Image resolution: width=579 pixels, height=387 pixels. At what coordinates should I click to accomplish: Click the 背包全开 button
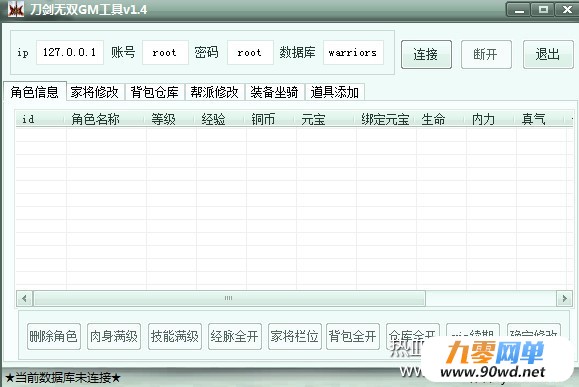click(353, 336)
